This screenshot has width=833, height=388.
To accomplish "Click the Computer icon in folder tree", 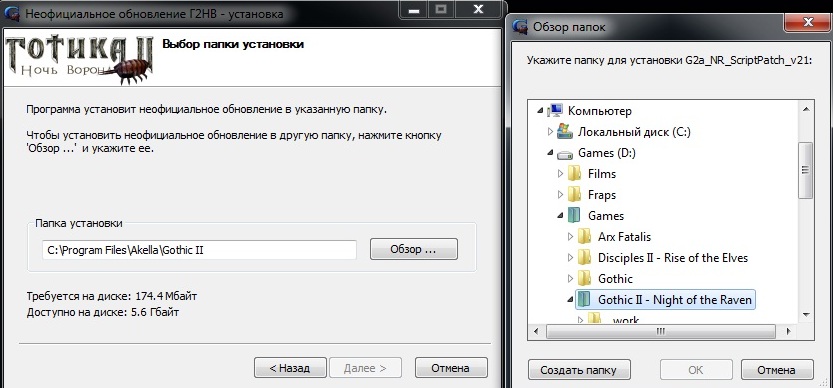I will 555,111.
